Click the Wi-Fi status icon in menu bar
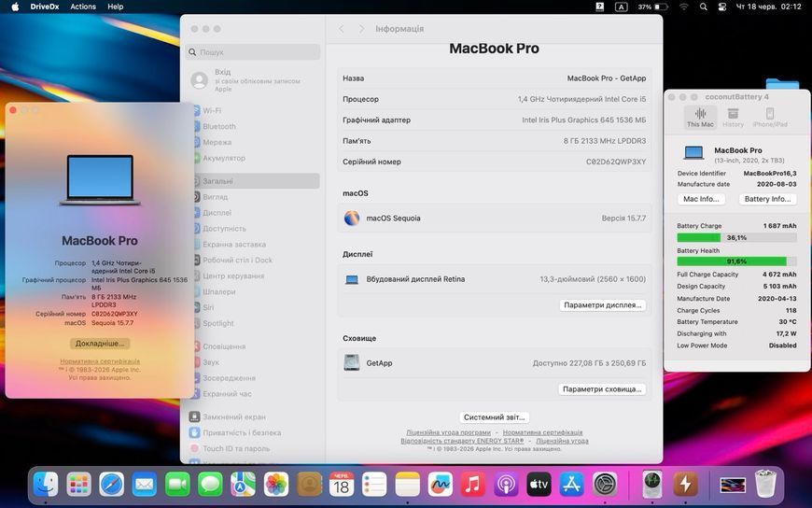This screenshot has width=812, height=508. 684,7
